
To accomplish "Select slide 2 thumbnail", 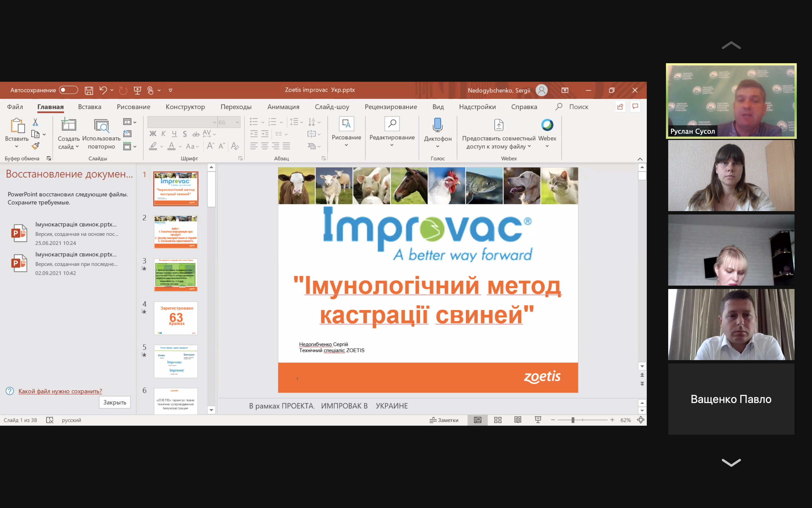I will click(176, 232).
